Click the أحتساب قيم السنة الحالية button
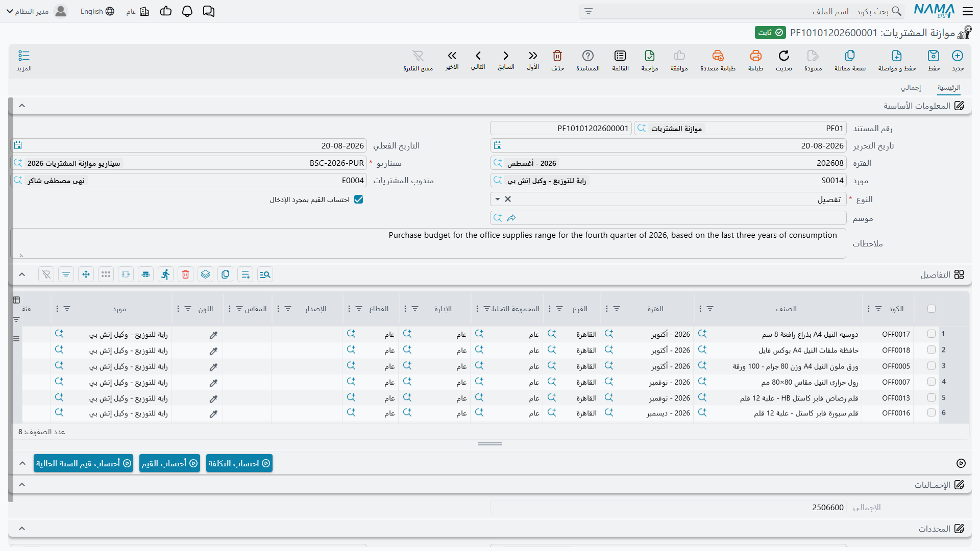 coord(84,463)
